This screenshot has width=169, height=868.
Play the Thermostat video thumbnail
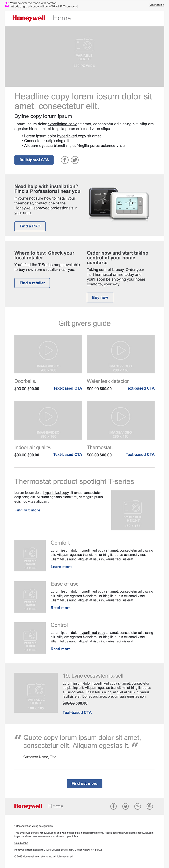coord(120,416)
